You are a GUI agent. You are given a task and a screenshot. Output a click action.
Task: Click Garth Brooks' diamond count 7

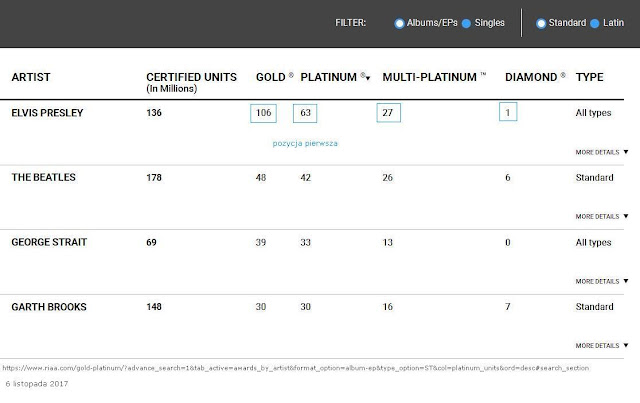508,307
